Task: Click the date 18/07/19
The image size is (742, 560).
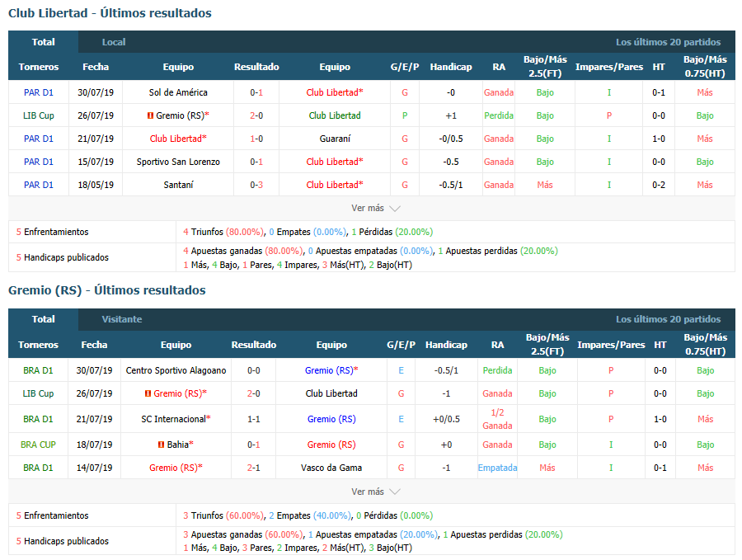Action: [94, 445]
